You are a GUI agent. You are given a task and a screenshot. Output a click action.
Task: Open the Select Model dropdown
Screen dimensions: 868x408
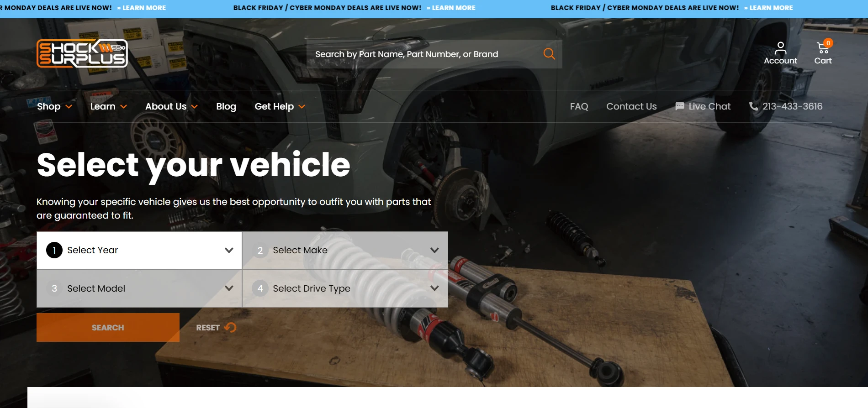point(139,288)
